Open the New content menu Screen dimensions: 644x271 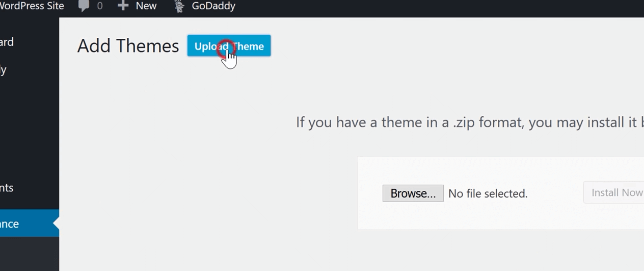click(137, 6)
